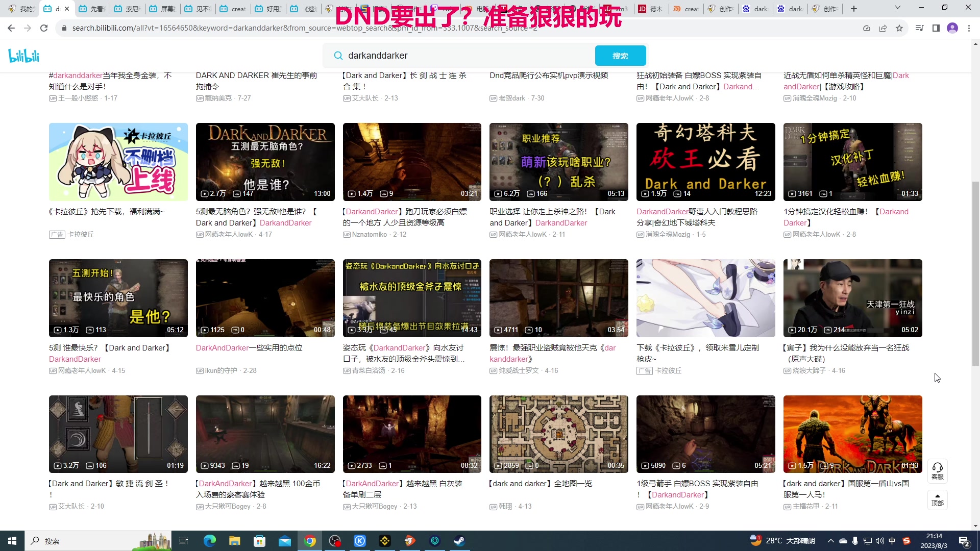
Task: Open title 越来越黑 100金币入场费的豪客赛体验
Action: point(258,489)
